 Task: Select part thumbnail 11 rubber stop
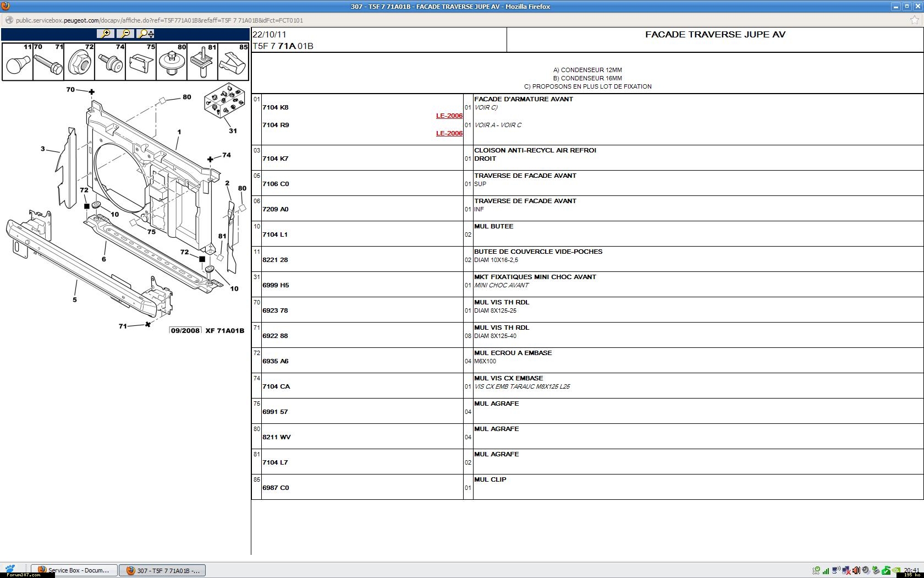(18, 62)
